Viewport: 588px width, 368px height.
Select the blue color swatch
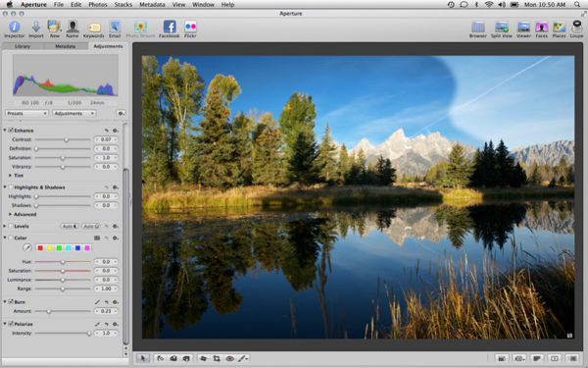(77, 248)
